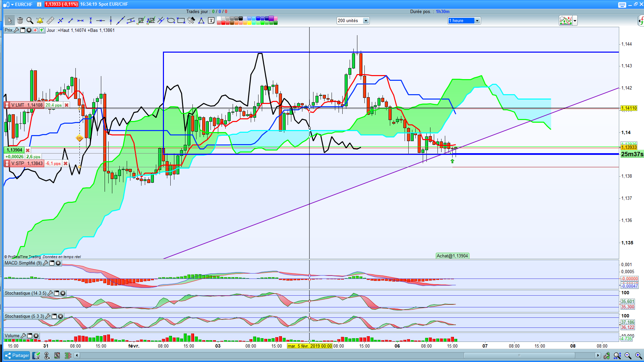
Task: Pick the purple color swatch
Action: [271, 18]
